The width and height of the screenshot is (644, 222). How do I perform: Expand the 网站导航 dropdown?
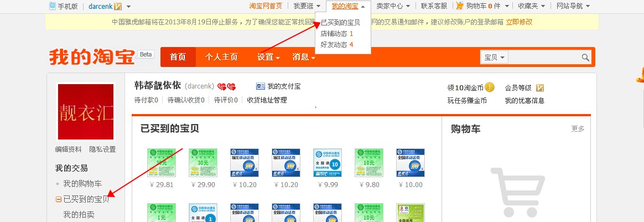pos(573,6)
